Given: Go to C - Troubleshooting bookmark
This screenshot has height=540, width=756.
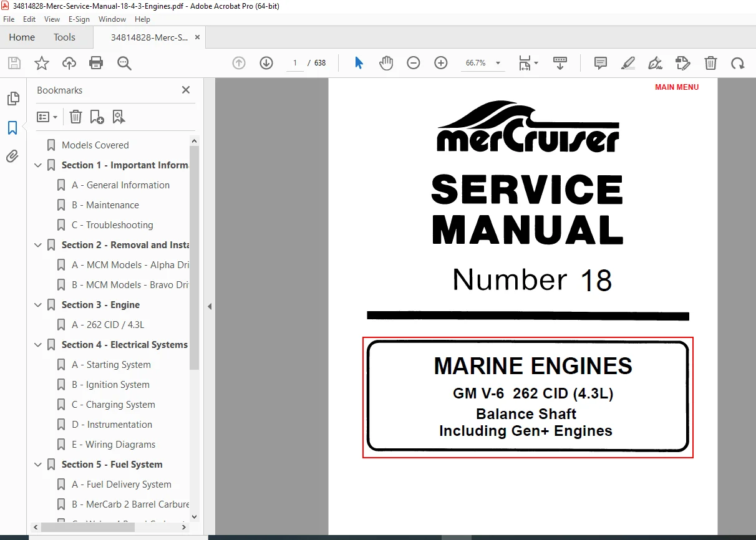Looking at the screenshot, I should coord(112,225).
